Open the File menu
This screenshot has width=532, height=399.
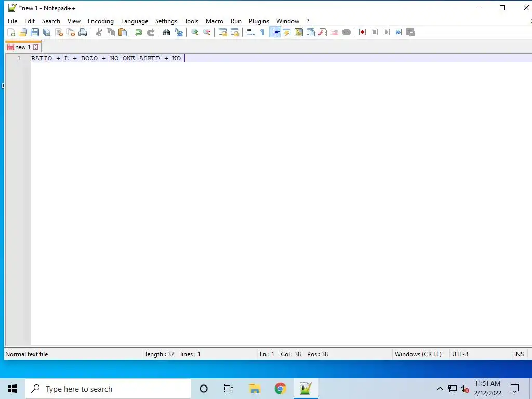point(12,21)
